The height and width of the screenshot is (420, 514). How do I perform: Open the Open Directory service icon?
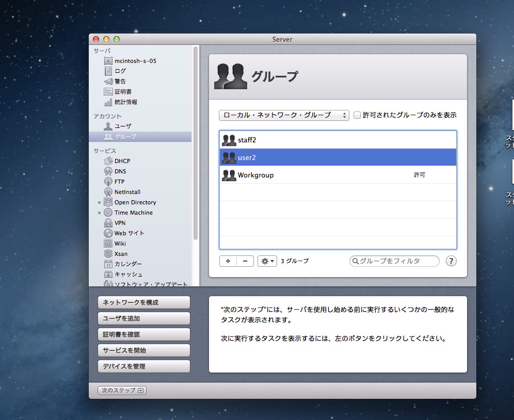coord(108,202)
